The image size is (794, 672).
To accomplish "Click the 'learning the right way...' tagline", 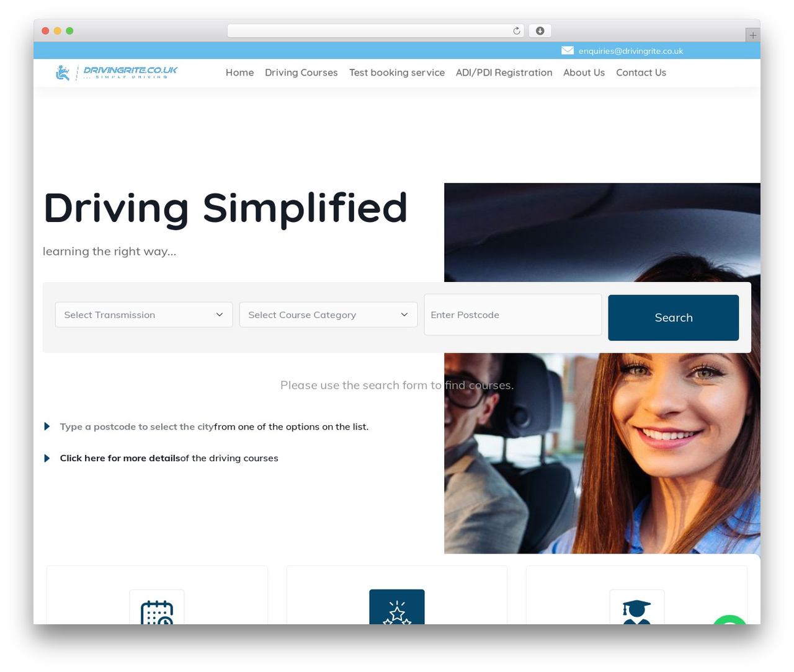I will (110, 251).
